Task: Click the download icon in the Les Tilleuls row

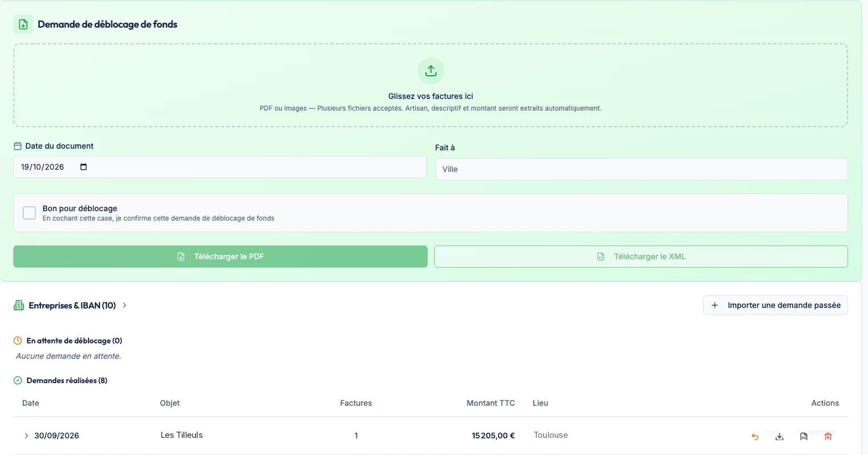Action: point(779,437)
